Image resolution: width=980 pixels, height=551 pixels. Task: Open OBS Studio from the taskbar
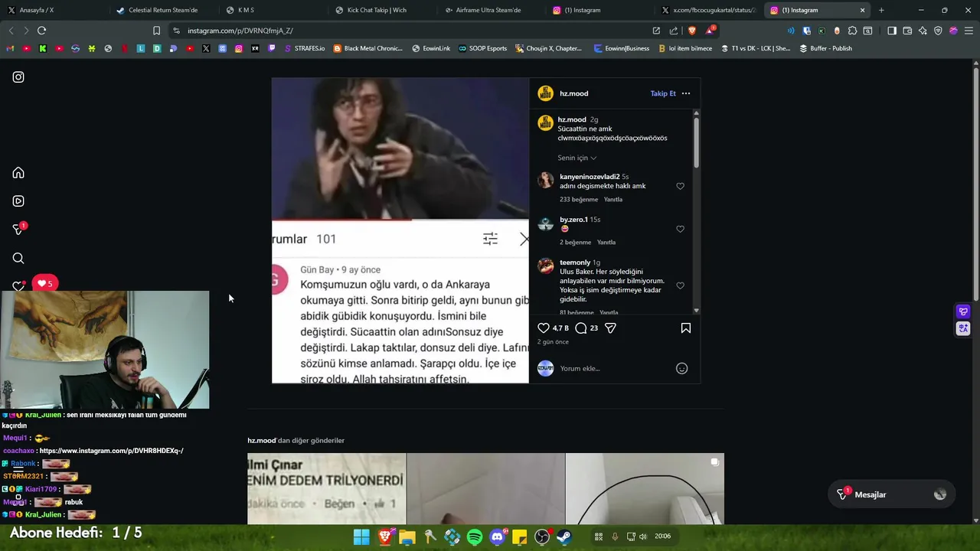542,537
